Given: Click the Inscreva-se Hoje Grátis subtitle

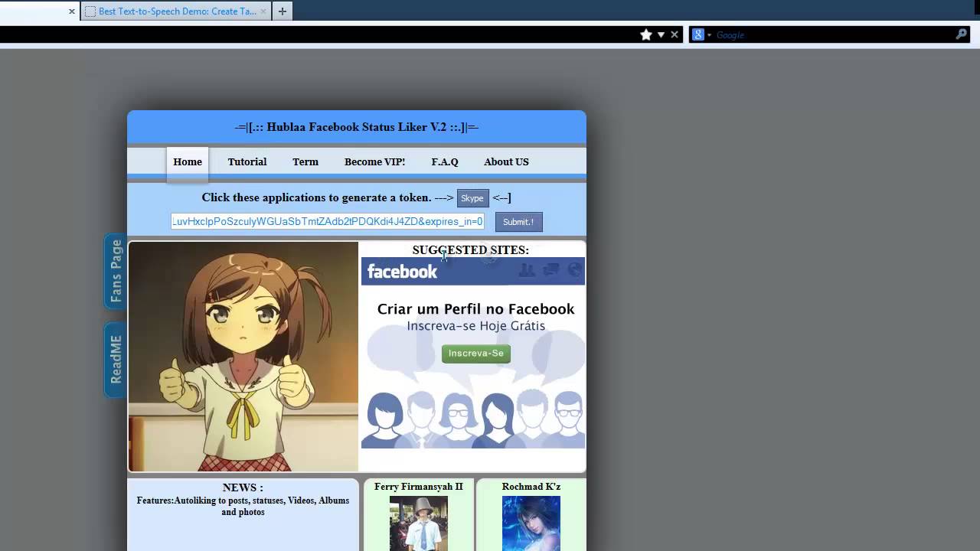Looking at the screenshot, I should 476,326.
